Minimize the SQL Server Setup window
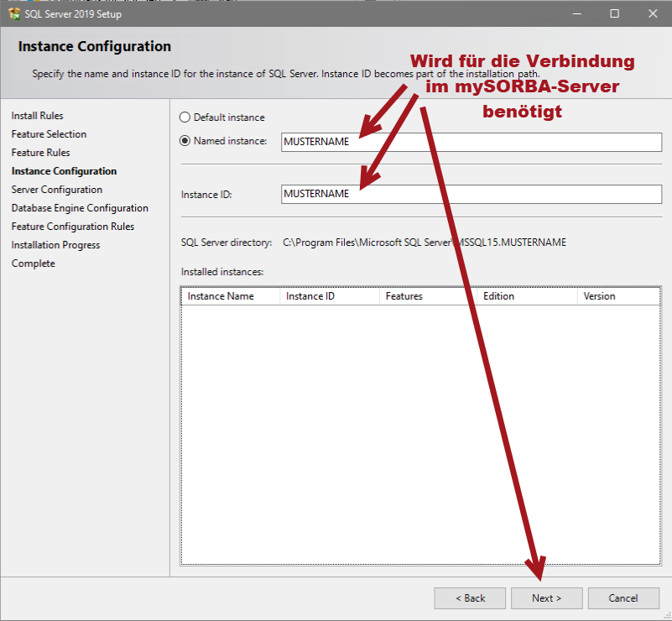The width and height of the screenshot is (672, 621). point(577,13)
